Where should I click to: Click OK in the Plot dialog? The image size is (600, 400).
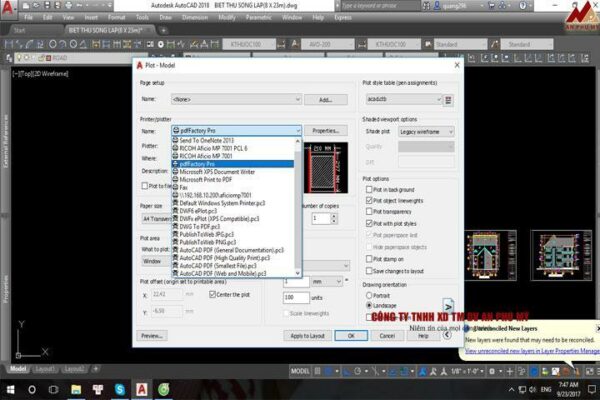pyautogui.click(x=351, y=336)
